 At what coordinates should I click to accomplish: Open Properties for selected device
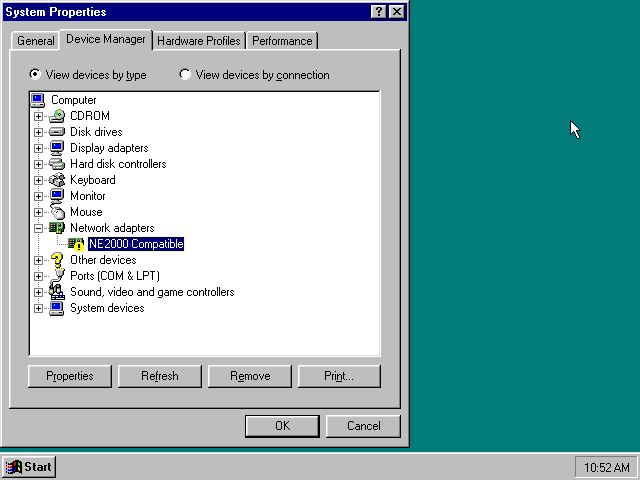click(x=70, y=376)
